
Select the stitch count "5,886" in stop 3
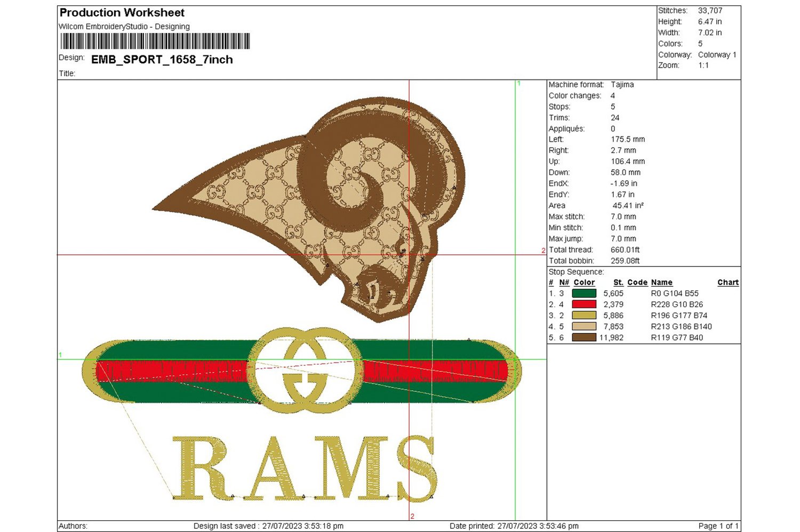[x=613, y=316]
